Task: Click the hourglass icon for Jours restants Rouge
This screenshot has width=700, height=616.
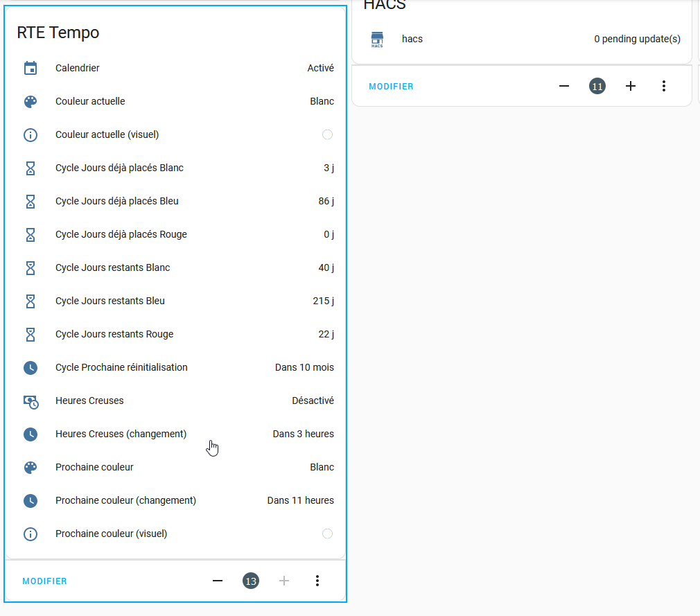Action: 30,335
